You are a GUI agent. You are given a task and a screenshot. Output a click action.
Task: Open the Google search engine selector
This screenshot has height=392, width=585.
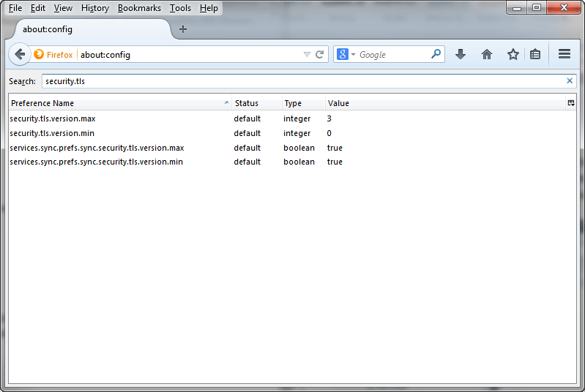(346, 54)
